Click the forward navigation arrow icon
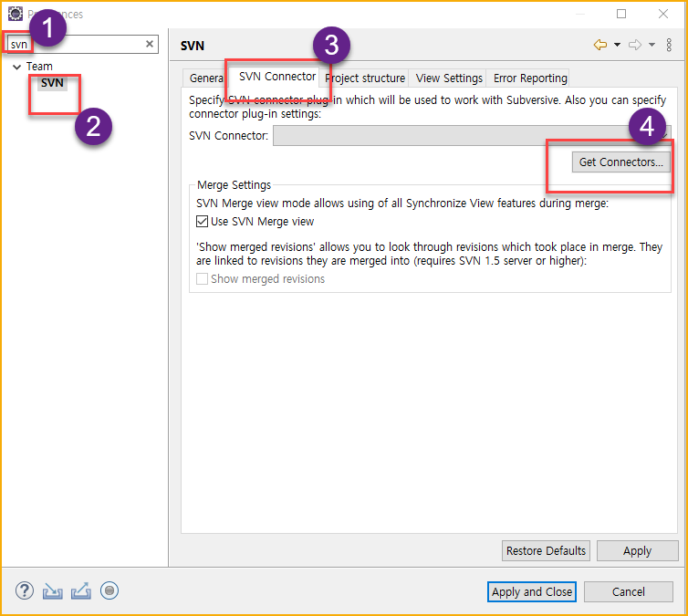The height and width of the screenshot is (616, 688). point(634,45)
